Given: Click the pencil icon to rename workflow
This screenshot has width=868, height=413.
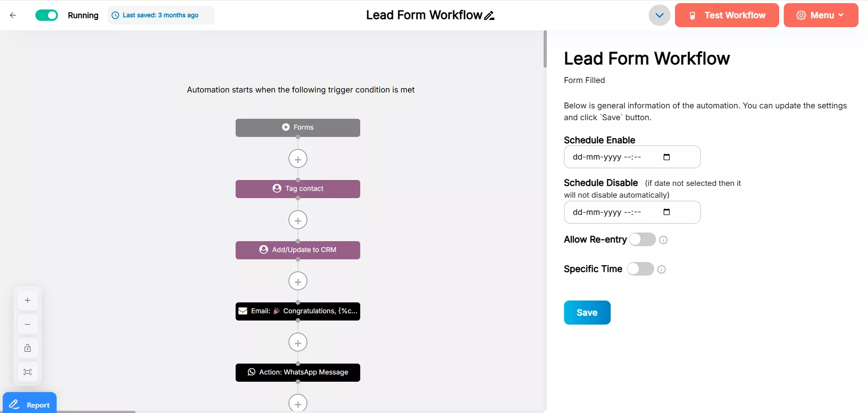Looking at the screenshot, I should point(489,16).
